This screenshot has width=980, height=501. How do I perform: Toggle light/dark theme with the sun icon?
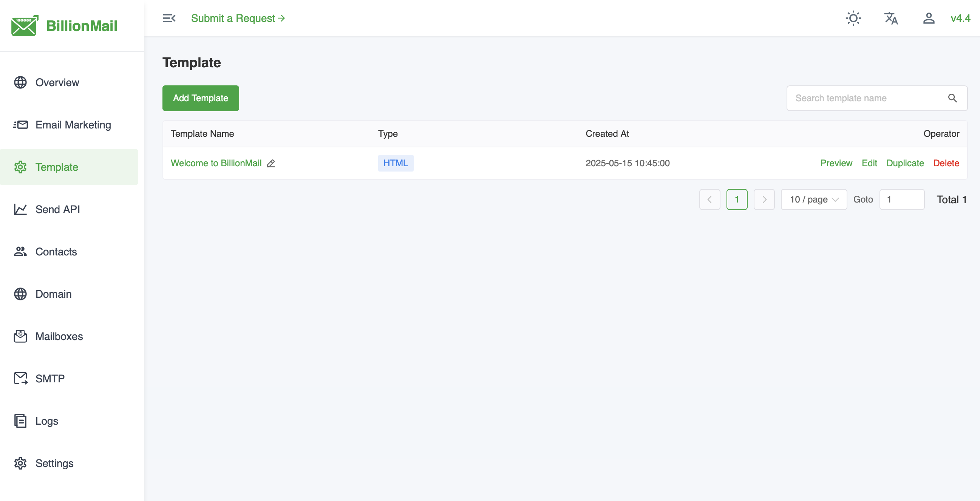point(853,18)
